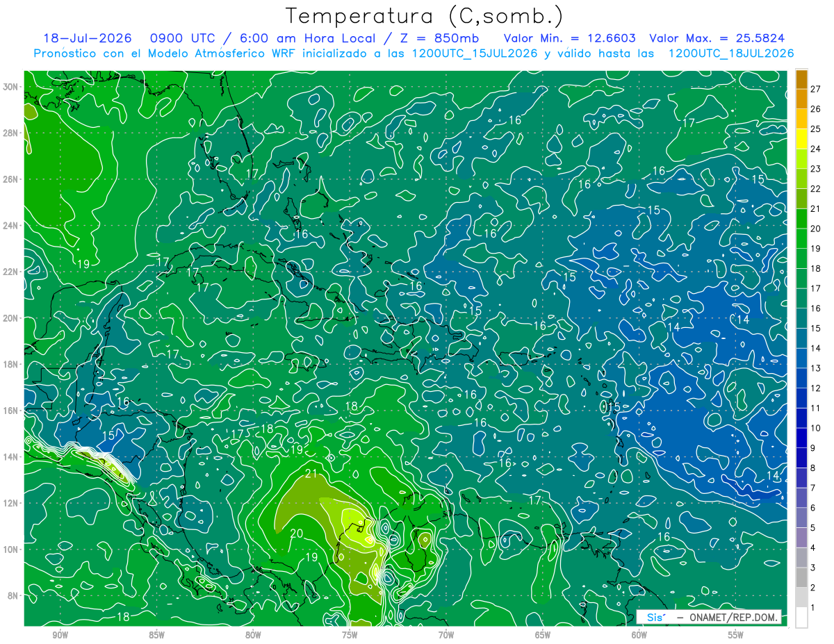
Task: Click the "85W" longitude axis label
Action: pyautogui.click(x=156, y=635)
